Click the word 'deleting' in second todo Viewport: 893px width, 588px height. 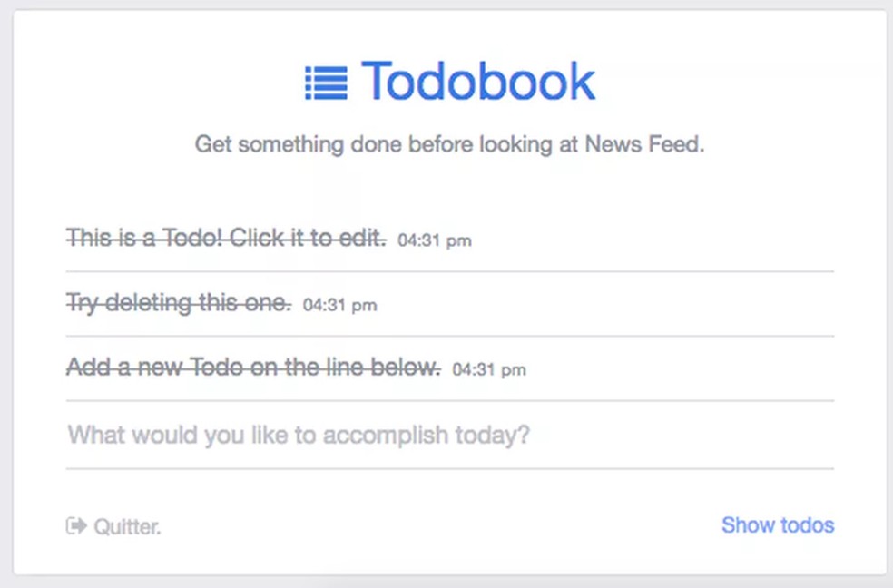click(x=142, y=303)
